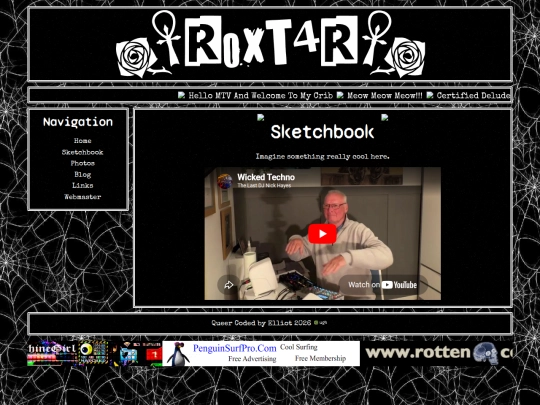Click 'Free Membership' in penguin banner
Image resolution: width=540 pixels, height=405 pixels.
320,359
